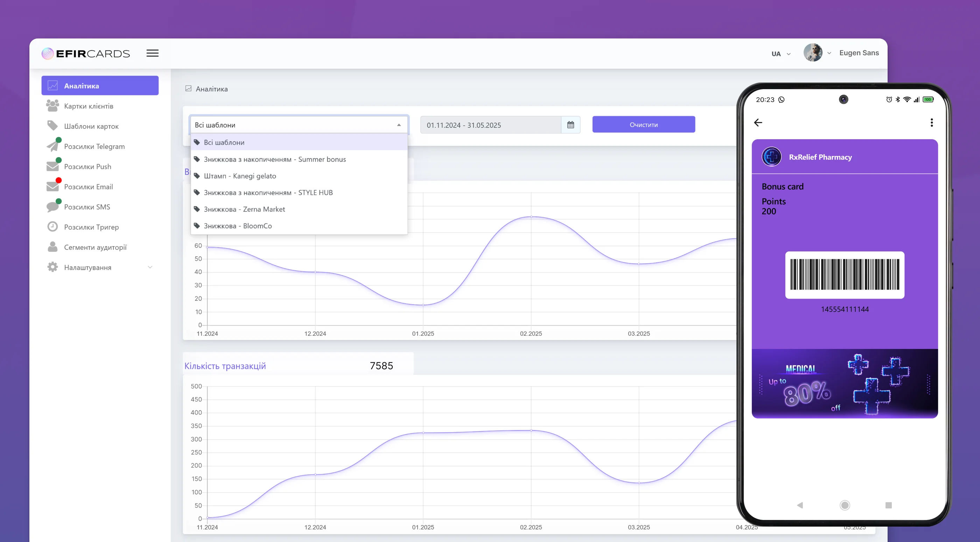Tap the barcode on the bonus card
The image size is (980, 542).
845,274
